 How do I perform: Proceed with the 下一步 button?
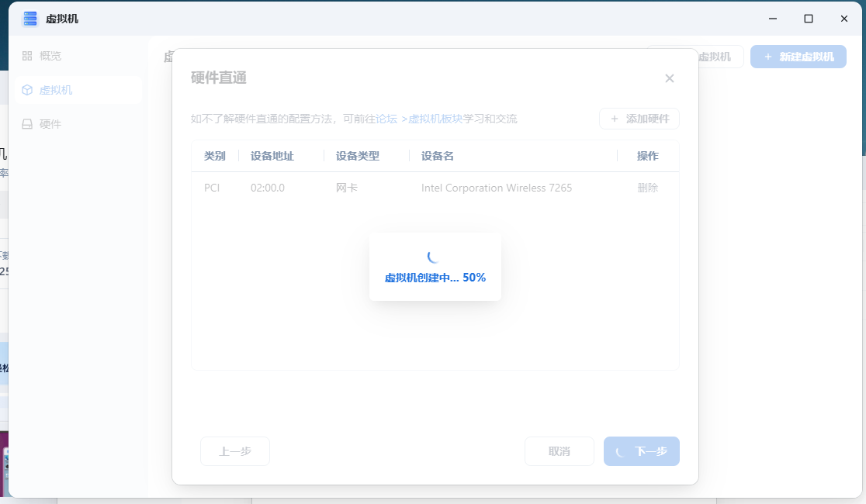[x=642, y=451]
